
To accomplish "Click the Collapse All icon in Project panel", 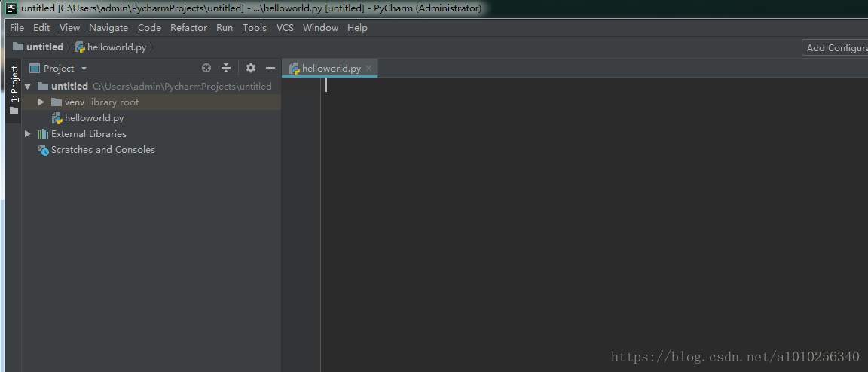I will click(225, 68).
